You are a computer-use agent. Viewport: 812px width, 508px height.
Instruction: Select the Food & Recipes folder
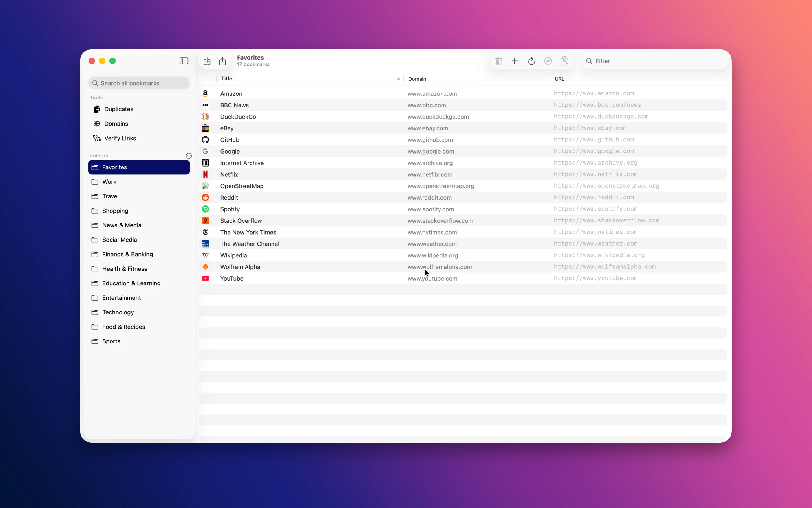[x=139, y=327]
